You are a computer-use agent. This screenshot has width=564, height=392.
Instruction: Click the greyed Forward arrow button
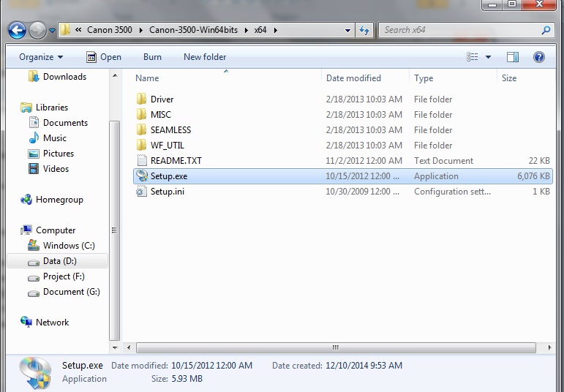point(37,30)
